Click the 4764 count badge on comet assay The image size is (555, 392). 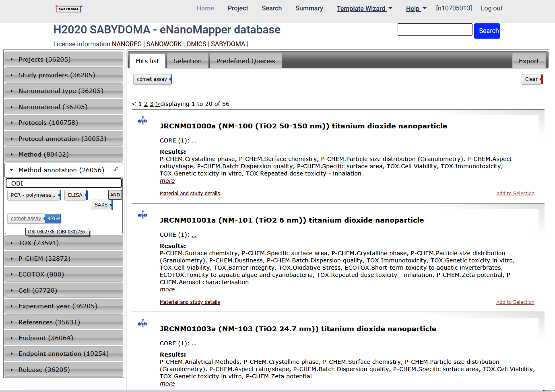53,219
